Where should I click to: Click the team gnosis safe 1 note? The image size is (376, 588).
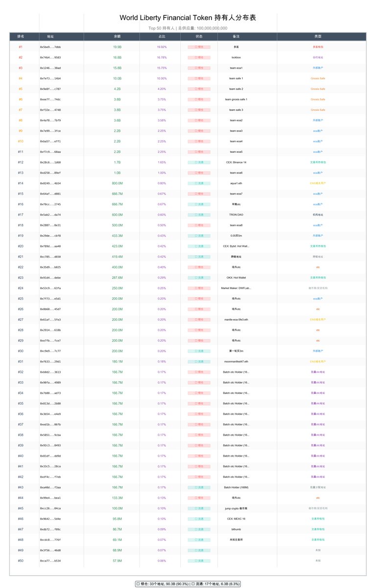point(236,99)
